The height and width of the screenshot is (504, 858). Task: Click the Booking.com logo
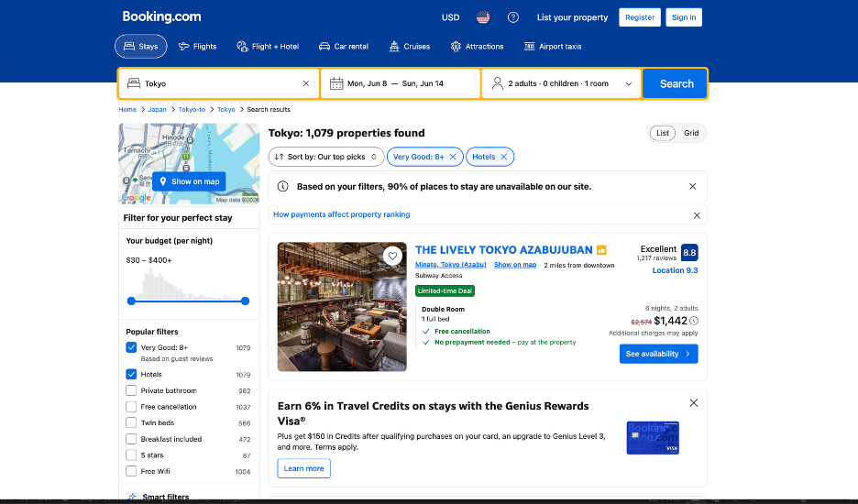click(161, 17)
